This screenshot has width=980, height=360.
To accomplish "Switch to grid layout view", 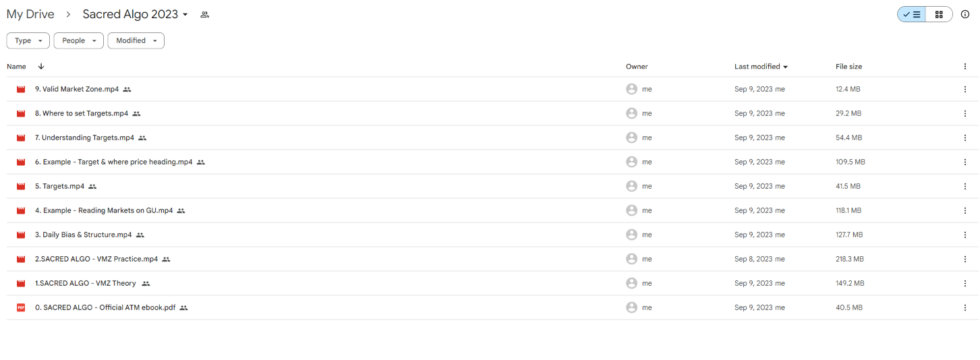I will pos(939,14).
